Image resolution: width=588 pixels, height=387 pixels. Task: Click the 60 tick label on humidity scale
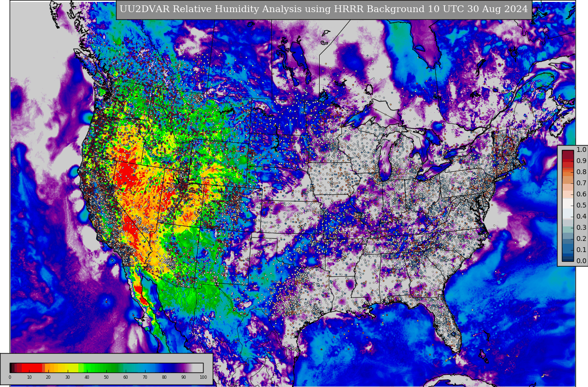[x=126, y=377]
